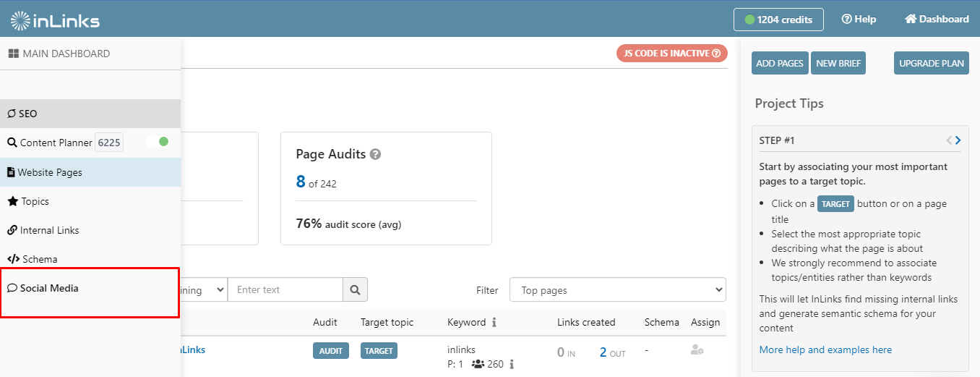The image size is (980, 377).
Task: Click the STEP #1 label
Action: [x=777, y=140]
